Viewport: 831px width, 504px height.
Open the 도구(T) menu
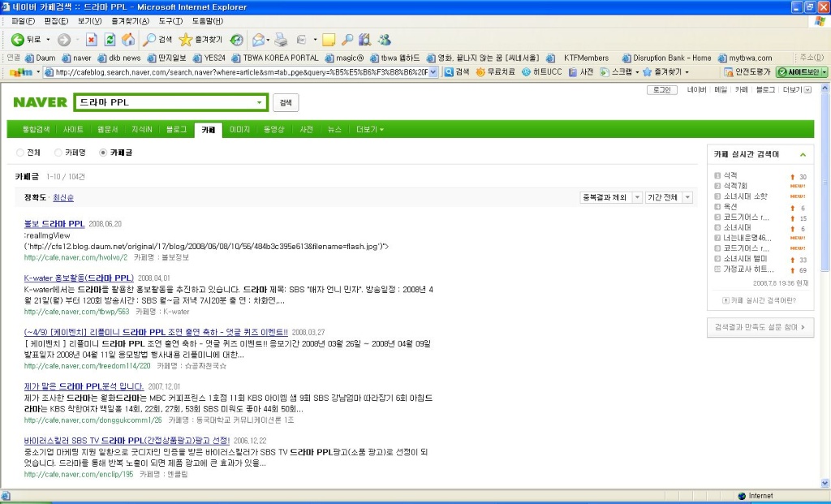[x=170, y=21]
